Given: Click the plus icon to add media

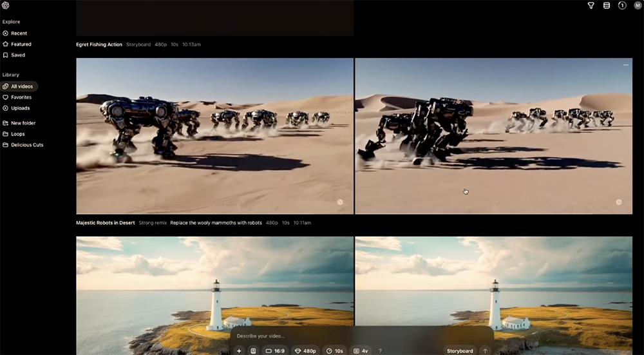Looking at the screenshot, I should 239,350.
